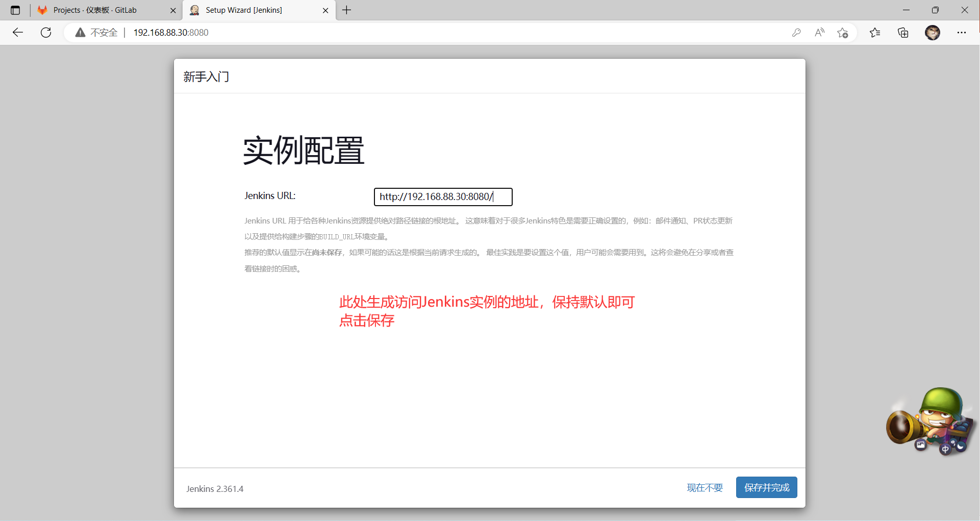
Task: Click the browser back arrow
Action: pos(18,33)
